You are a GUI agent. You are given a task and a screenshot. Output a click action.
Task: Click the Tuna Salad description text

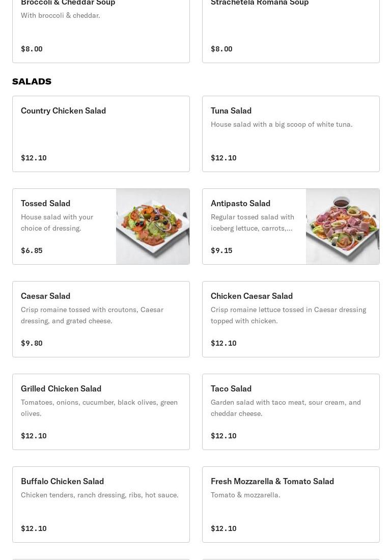pyautogui.click(x=282, y=124)
